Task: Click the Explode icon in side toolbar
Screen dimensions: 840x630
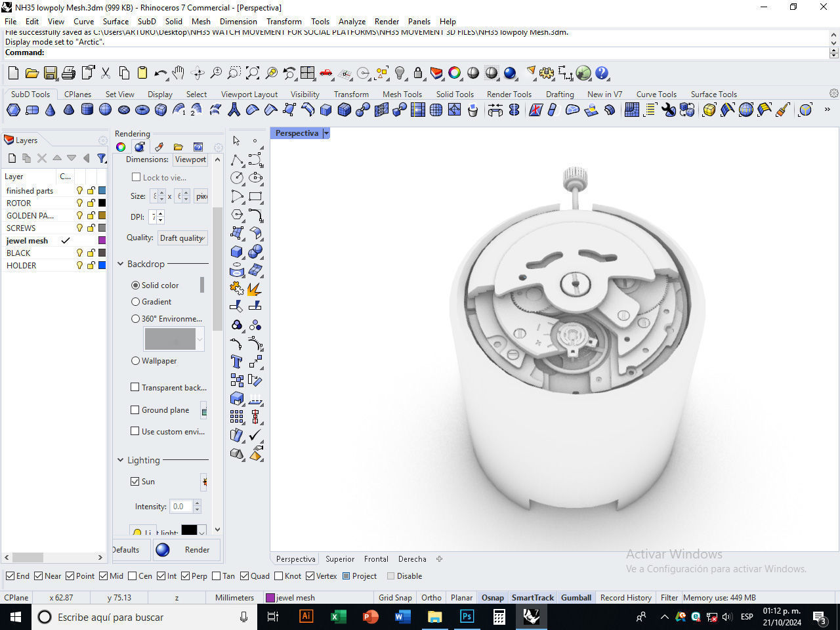Action: 255,288
